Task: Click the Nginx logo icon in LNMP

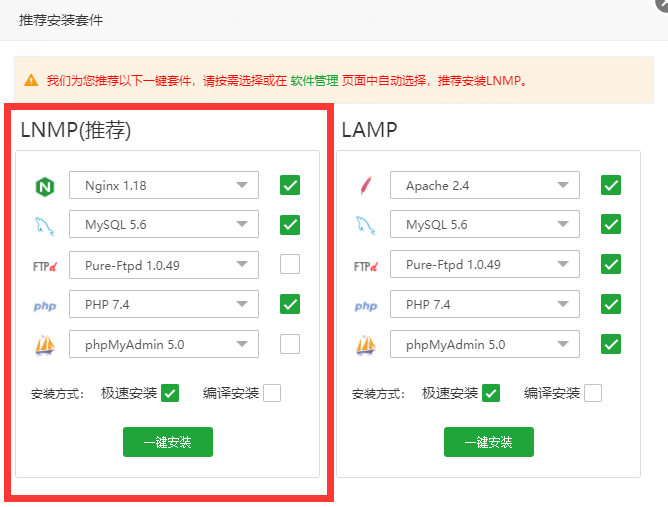Action: (x=45, y=187)
